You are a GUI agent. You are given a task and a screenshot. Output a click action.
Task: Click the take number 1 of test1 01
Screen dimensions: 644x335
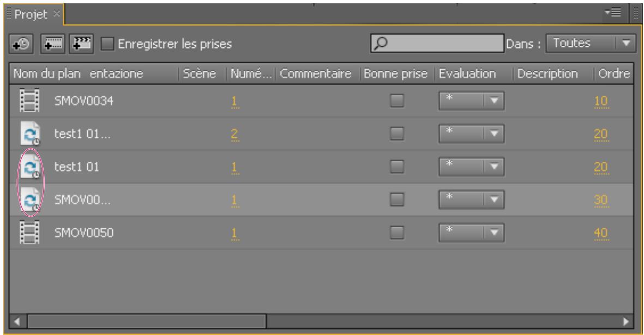click(234, 167)
